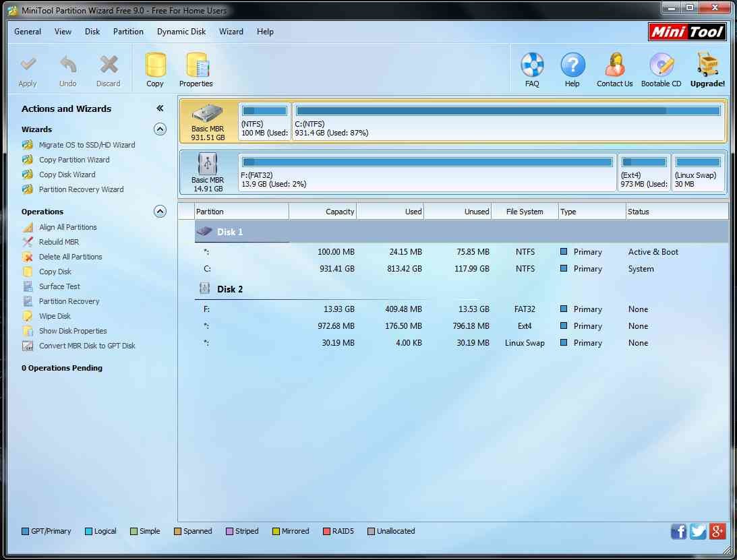Select the (Linux Swap) partition block
Viewport: 737px width, 560px height.
coord(698,173)
